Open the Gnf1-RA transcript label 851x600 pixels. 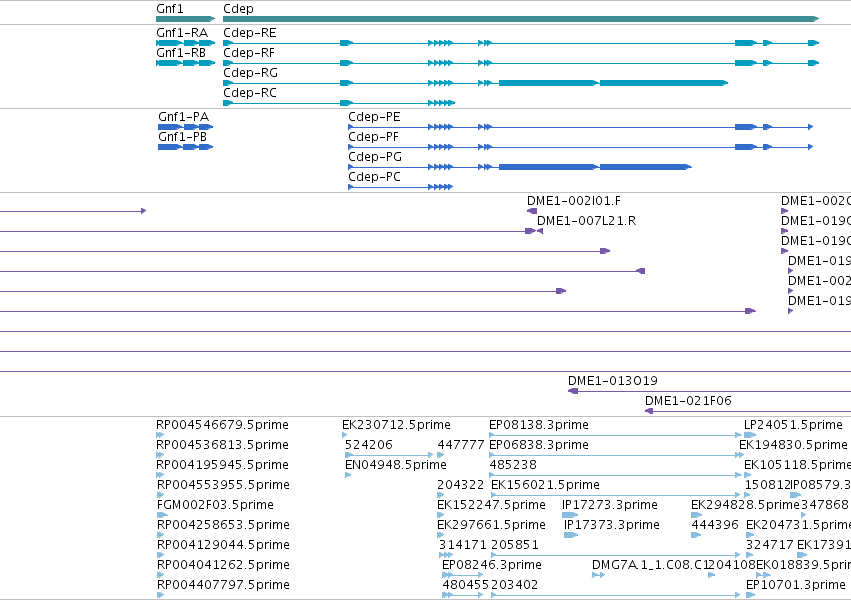(x=182, y=33)
